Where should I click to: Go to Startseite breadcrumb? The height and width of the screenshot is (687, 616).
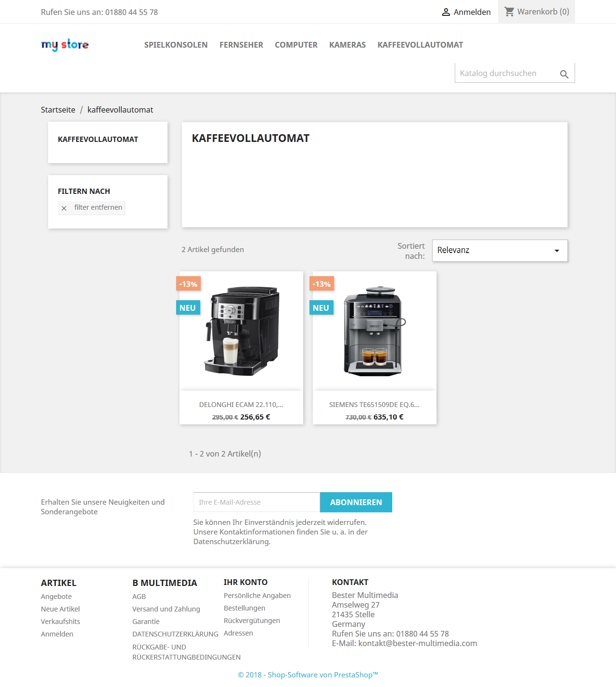[58, 110]
